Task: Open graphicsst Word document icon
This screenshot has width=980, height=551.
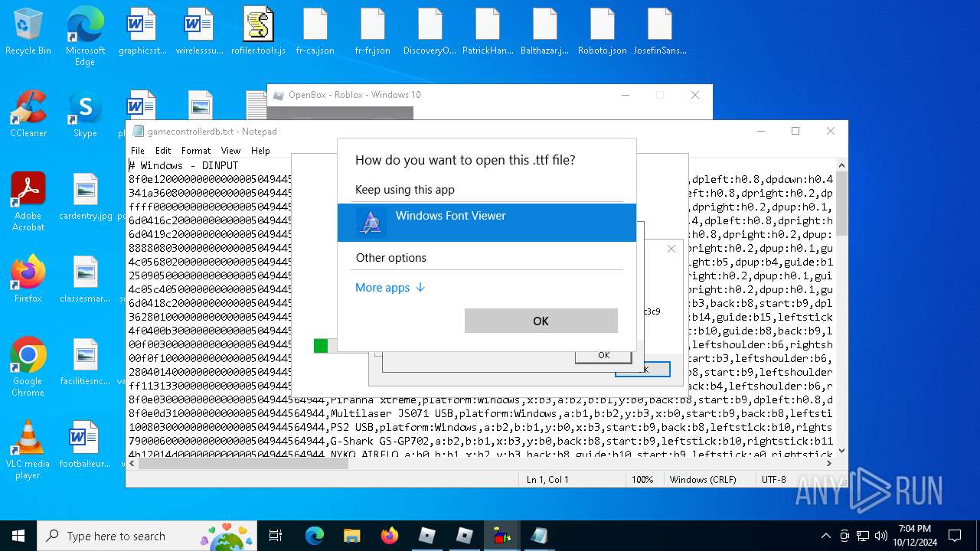Action: point(142,31)
